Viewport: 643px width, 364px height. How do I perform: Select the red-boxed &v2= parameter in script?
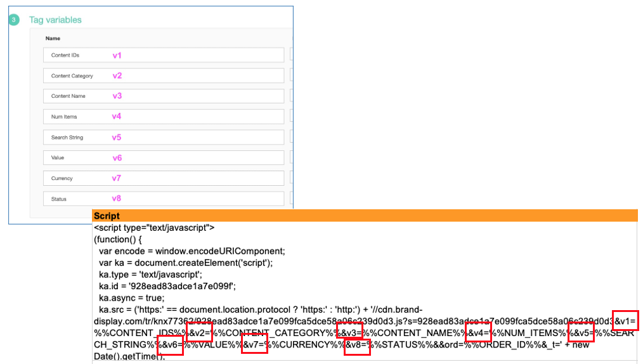[x=200, y=332]
